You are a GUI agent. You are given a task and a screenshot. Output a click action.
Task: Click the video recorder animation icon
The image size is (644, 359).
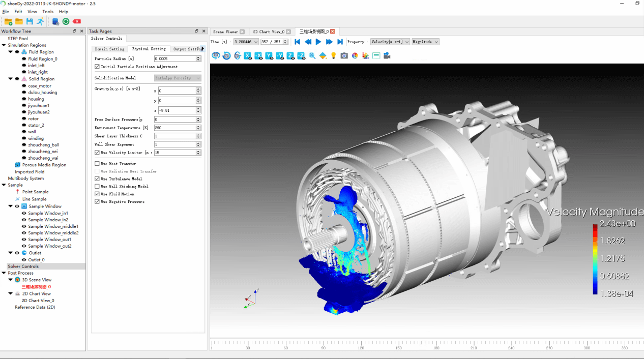[x=387, y=55]
